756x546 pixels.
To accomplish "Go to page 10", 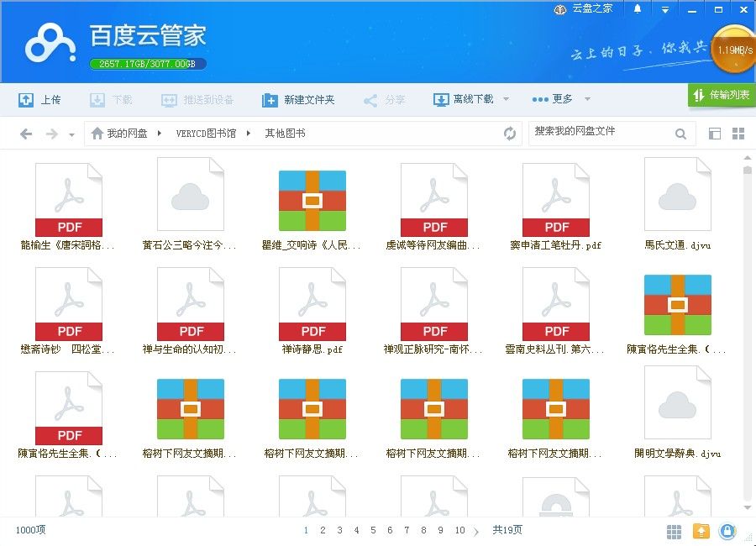I will pos(460,530).
